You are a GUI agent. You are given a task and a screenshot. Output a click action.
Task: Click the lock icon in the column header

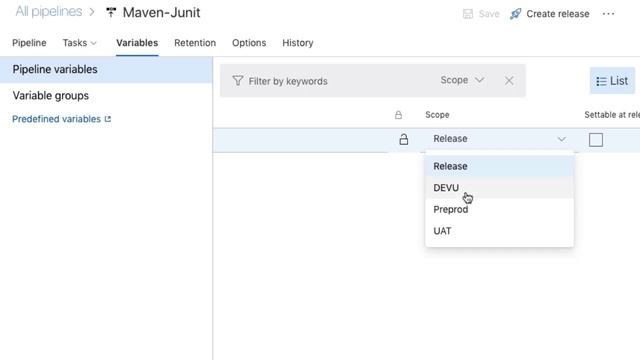[398, 115]
